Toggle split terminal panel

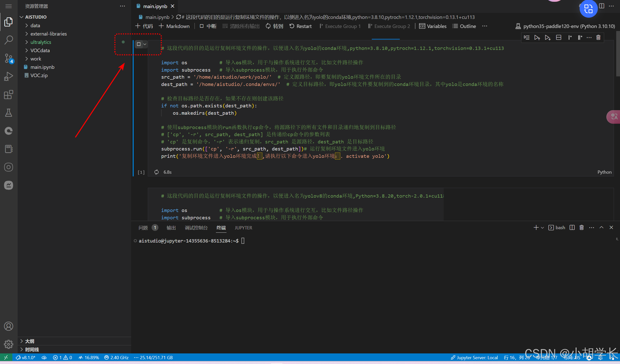(x=572, y=228)
